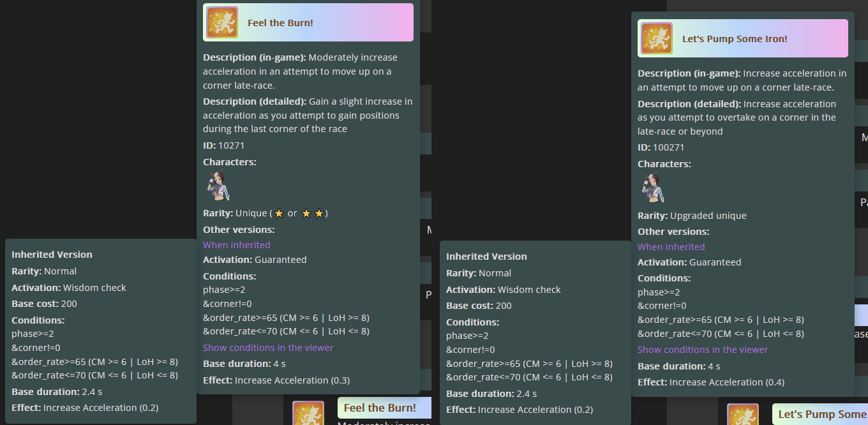The width and height of the screenshot is (868, 425).
Task: Click 'Inherited Version' heading in the middle panel
Action: point(486,257)
